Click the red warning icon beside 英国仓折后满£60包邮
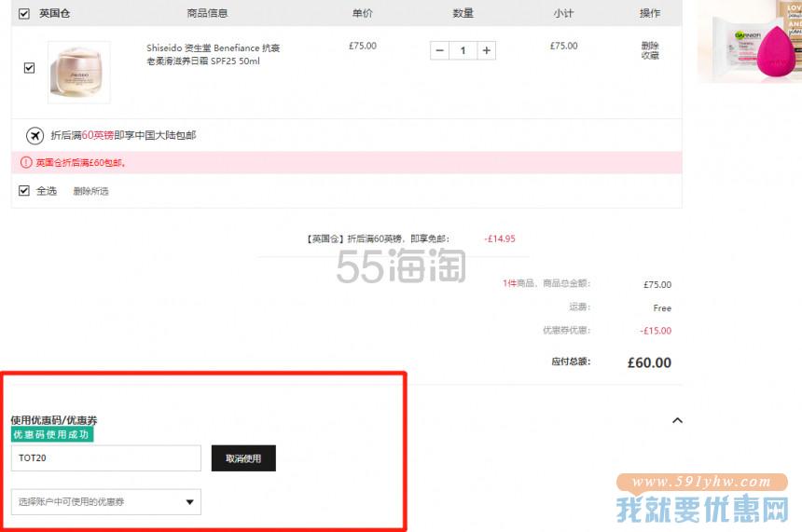Viewport: 802px width, 532px height. [26, 162]
